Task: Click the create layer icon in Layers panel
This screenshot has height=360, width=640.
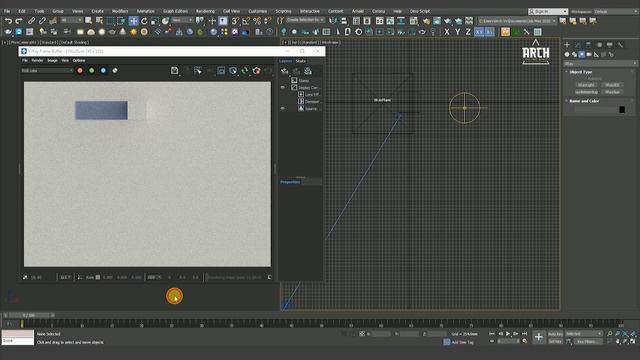Action: [284, 71]
